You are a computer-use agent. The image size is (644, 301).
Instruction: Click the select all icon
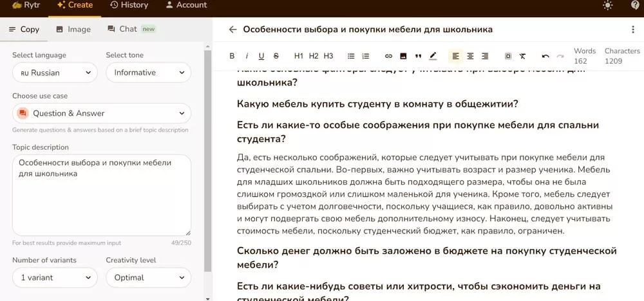point(508,56)
